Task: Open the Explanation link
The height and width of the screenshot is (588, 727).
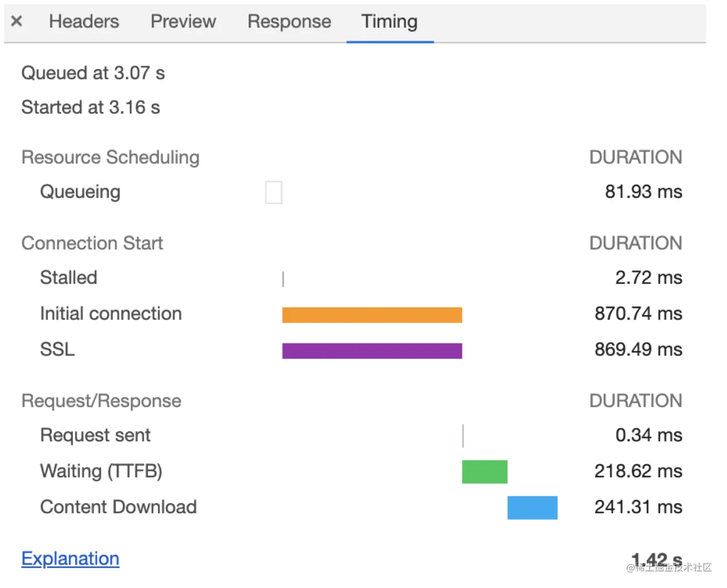Action: pos(70,558)
